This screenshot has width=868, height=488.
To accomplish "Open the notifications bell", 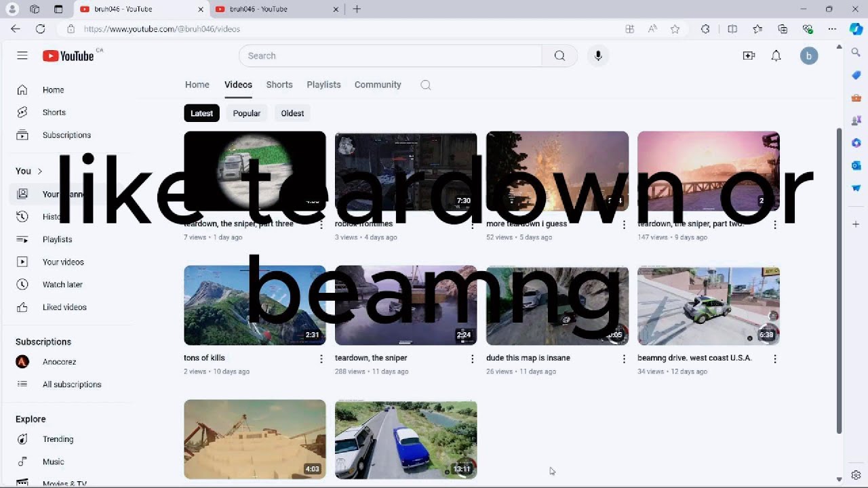I will (776, 56).
